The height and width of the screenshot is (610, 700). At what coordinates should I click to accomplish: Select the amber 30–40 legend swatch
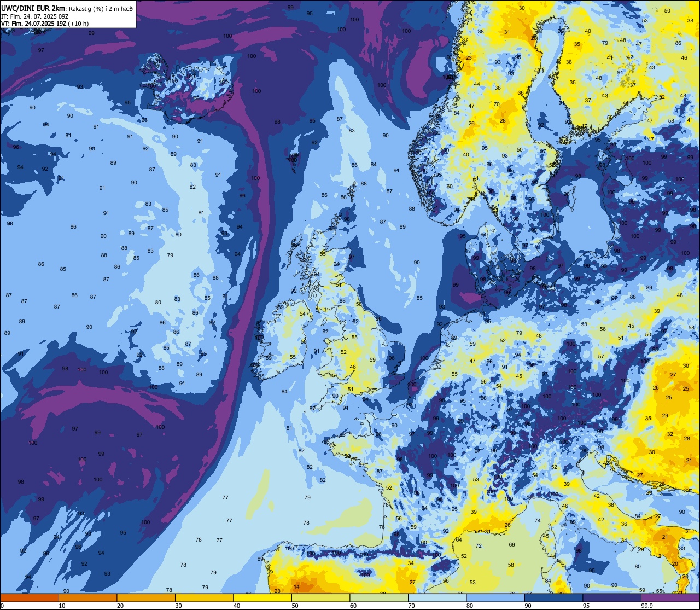click(204, 597)
